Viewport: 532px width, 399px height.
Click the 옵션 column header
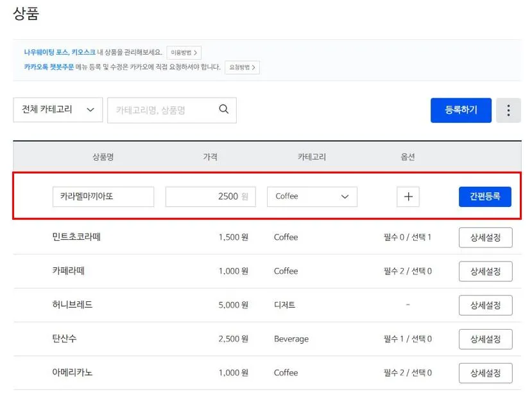(408, 157)
